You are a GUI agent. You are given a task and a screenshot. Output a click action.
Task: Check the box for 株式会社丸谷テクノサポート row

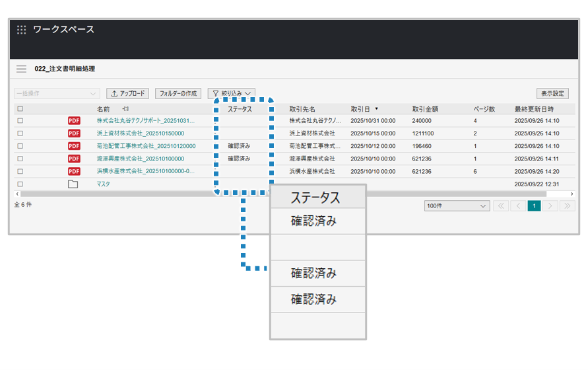[x=20, y=120]
